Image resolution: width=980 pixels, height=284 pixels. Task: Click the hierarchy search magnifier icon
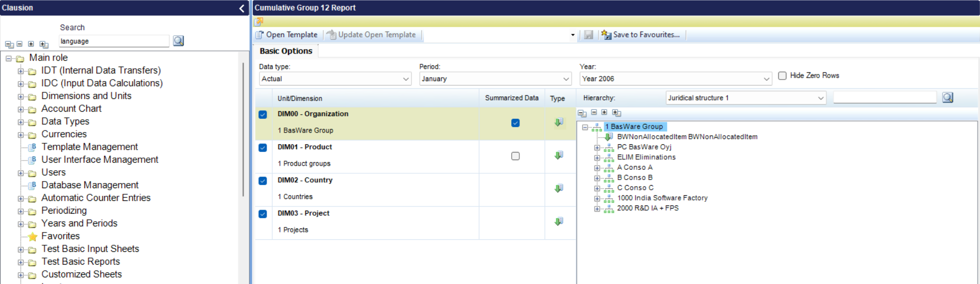pyautogui.click(x=948, y=97)
